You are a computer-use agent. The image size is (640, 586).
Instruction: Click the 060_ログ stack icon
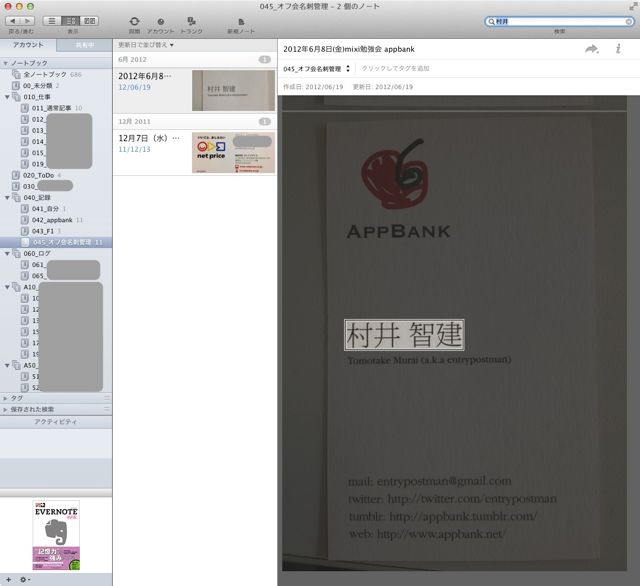[x=16, y=253]
